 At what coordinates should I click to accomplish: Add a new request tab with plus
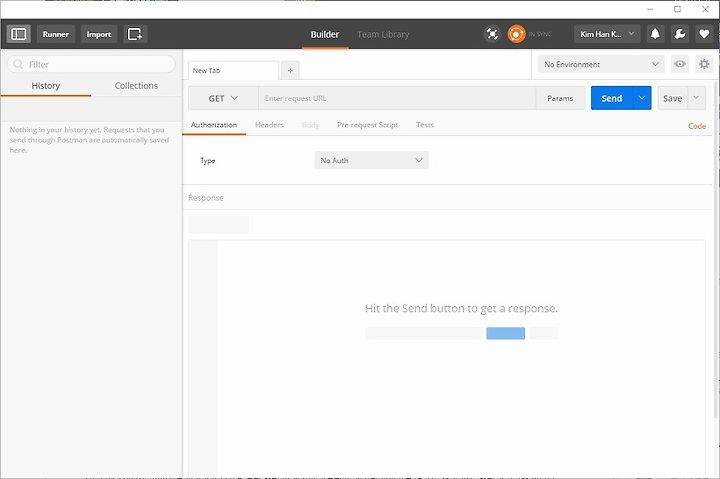(290, 71)
